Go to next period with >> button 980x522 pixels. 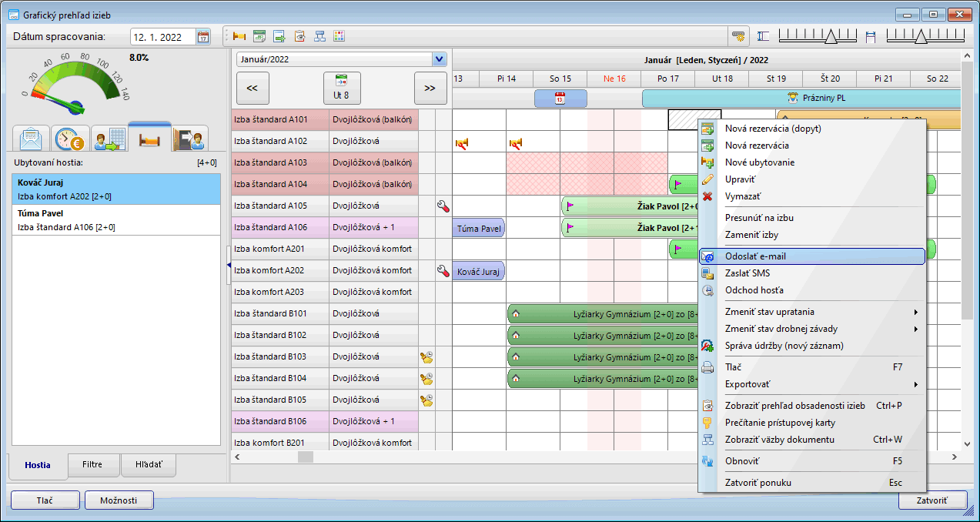430,89
